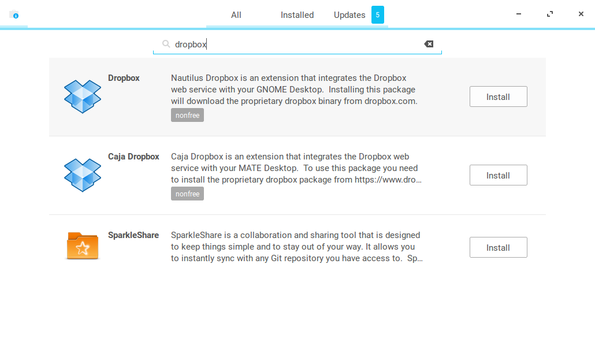Install the Dropbox package

coord(498,96)
